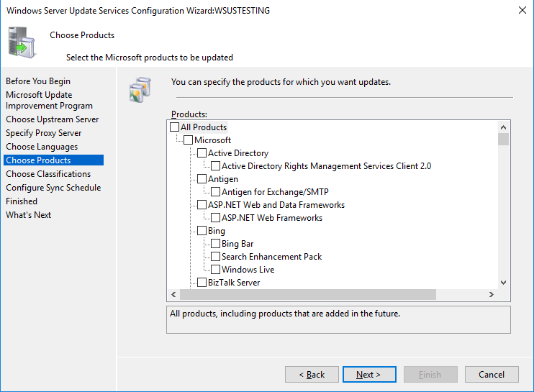Click the products package icon
The width and height of the screenshot is (534, 392).
coord(140,90)
